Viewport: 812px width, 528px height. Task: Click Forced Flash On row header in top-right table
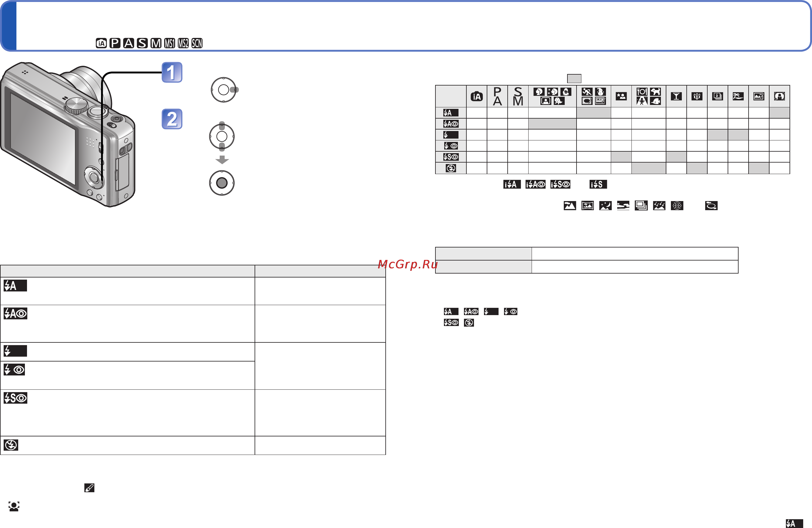pyautogui.click(x=451, y=135)
